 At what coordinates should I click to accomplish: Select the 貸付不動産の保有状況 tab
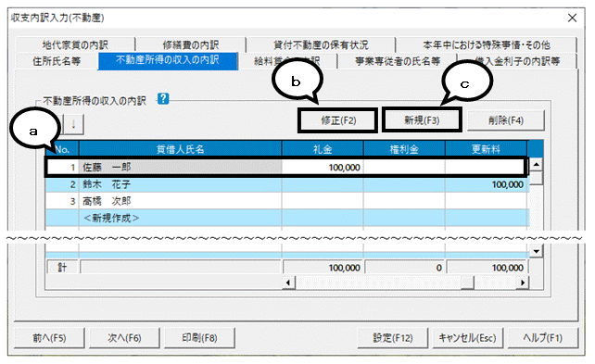(321, 44)
